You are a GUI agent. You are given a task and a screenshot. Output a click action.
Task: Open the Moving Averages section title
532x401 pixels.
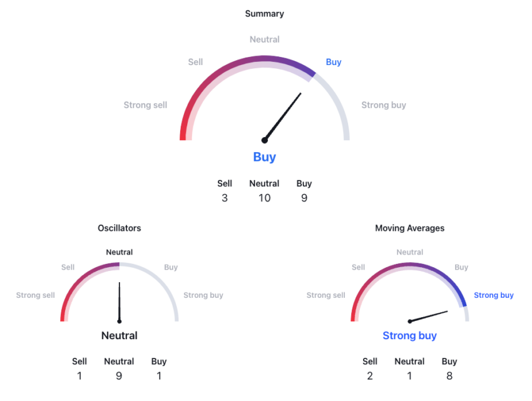coord(409,228)
